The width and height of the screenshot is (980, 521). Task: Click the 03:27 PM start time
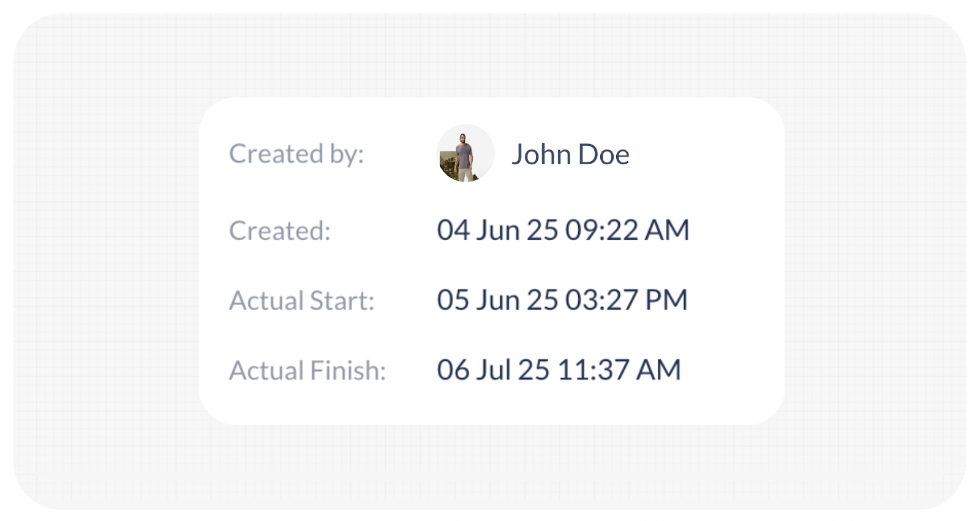627,300
